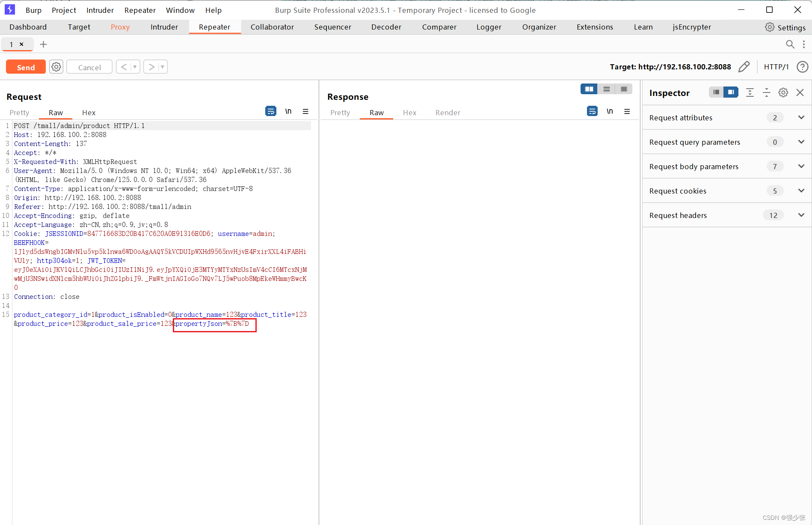Expand all Inspector sections icon
812x525 pixels.
[x=750, y=92]
